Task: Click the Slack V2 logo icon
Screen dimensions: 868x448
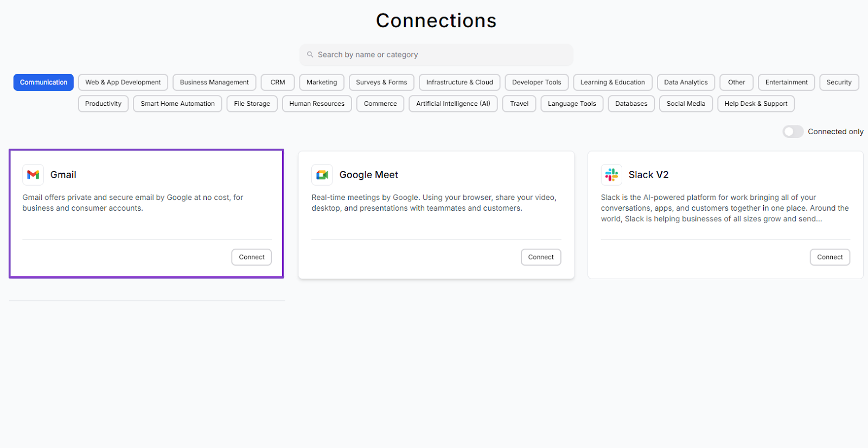Action: coord(611,175)
